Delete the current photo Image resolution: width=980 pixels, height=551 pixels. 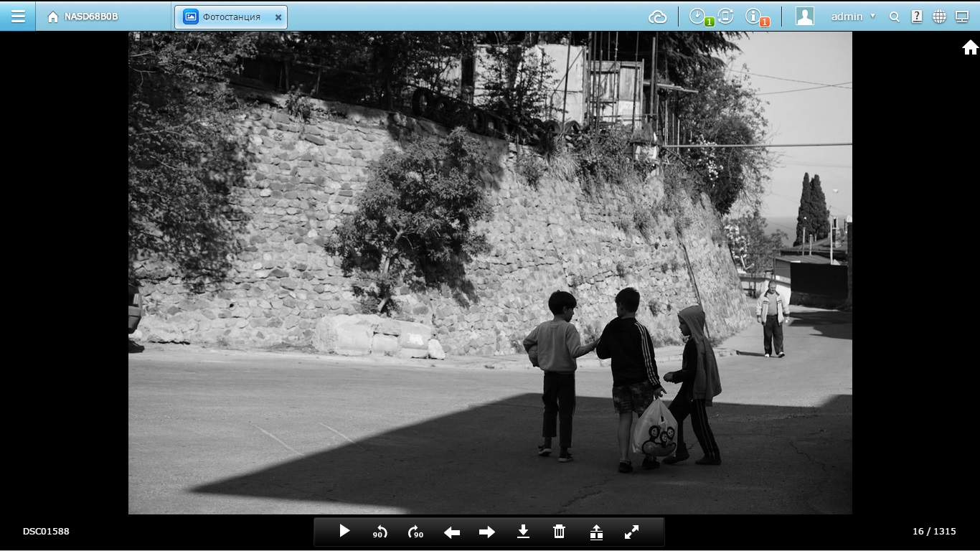click(560, 532)
